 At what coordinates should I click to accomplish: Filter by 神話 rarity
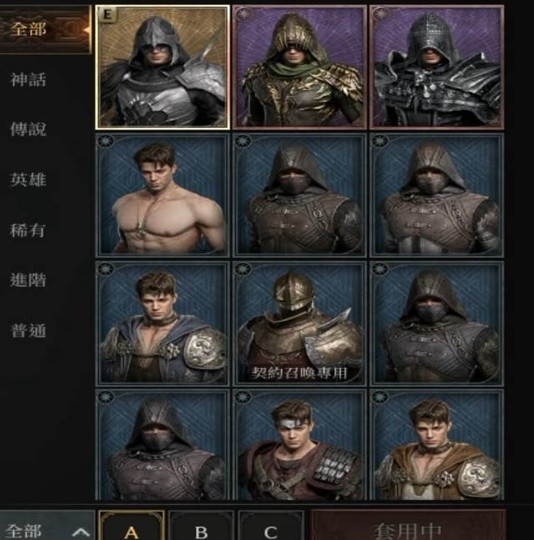click(x=28, y=80)
